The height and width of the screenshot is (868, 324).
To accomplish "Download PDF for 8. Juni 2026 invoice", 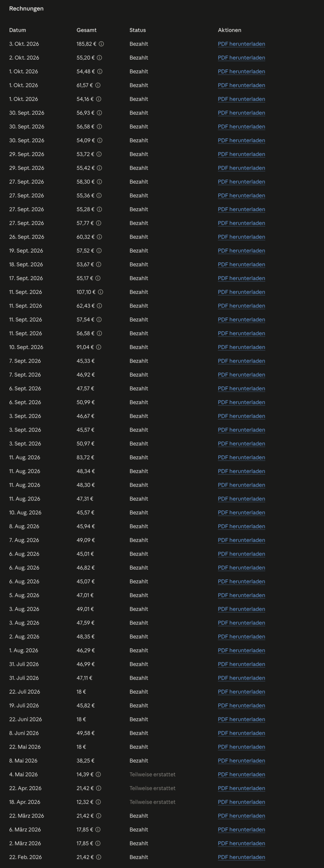I will [241, 733].
